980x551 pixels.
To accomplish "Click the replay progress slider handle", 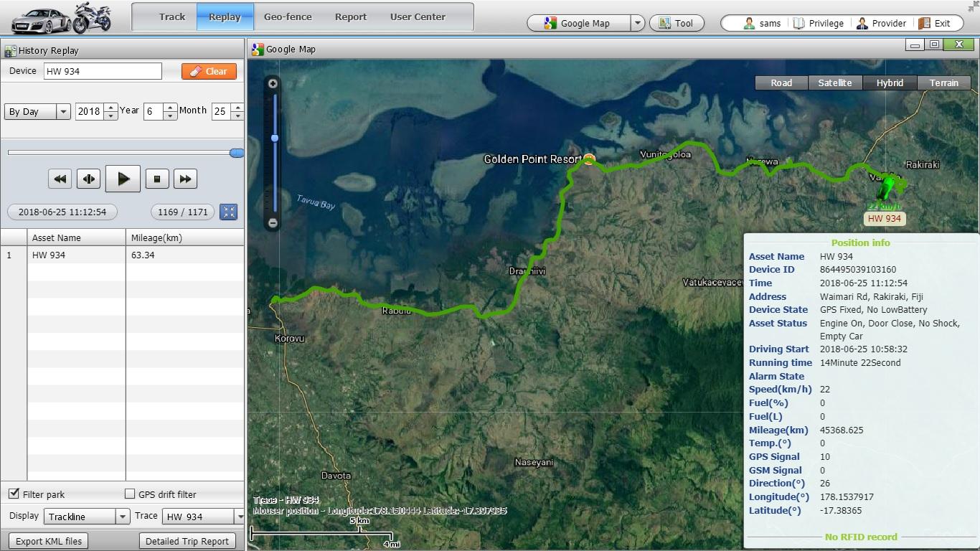I will (x=236, y=153).
